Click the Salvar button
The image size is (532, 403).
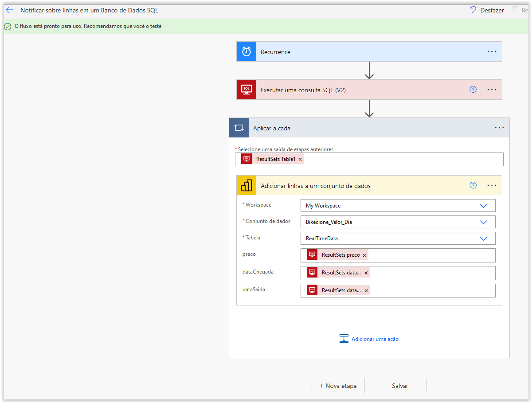(x=400, y=386)
